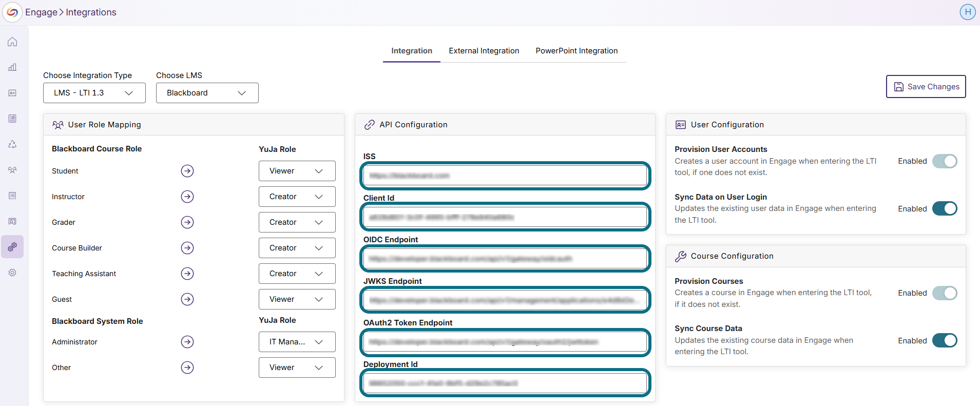The height and width of the screenshot is (406, 980).
Task: Click the Blackboard System Role heading
Action: (x=98, y=321)
